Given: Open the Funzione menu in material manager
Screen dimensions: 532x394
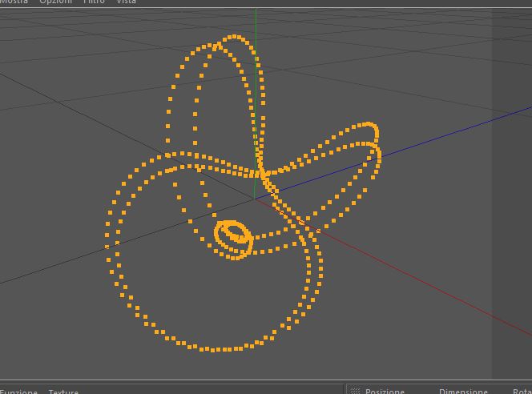Looking at the screenshot, I should [x=18, y=392].
